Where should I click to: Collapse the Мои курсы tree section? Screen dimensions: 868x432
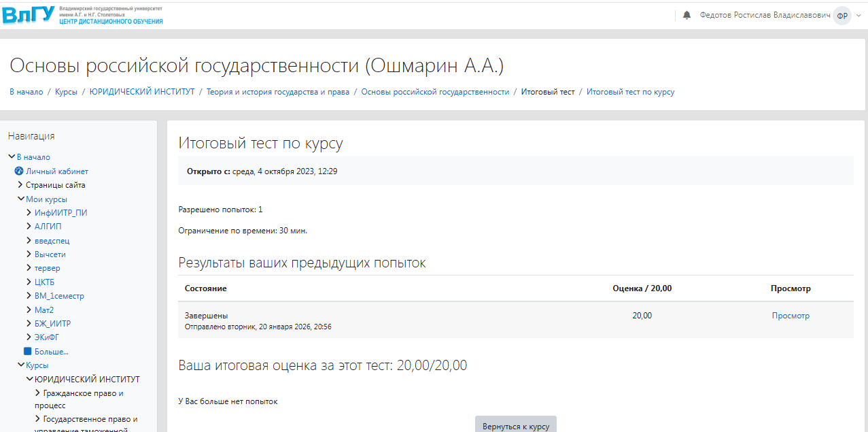[21, 199]
